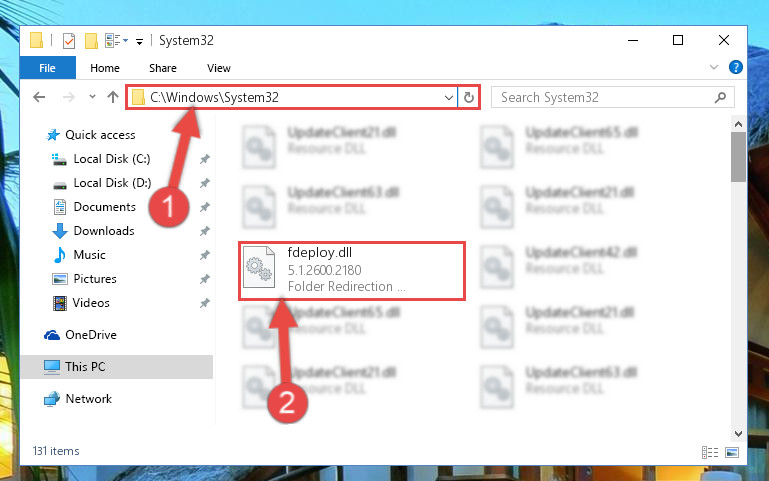769x481 pixels.
Task: Unpin Downloads using its pin icon
Action: pyautogui.click(x=205, y=231)
